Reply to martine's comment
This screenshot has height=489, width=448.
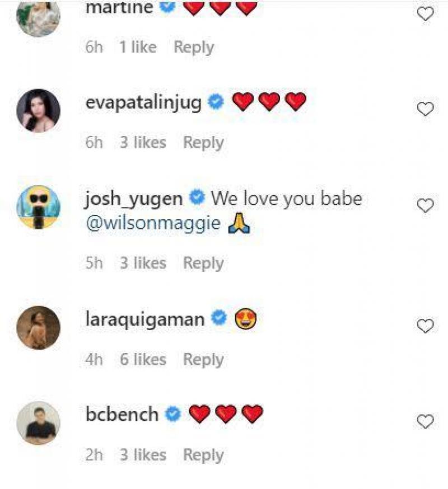193,48
